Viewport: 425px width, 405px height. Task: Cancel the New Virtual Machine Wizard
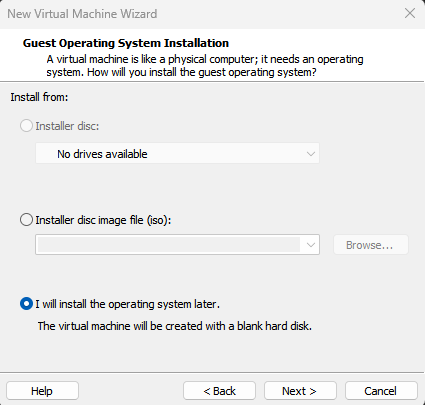point(381,391)
